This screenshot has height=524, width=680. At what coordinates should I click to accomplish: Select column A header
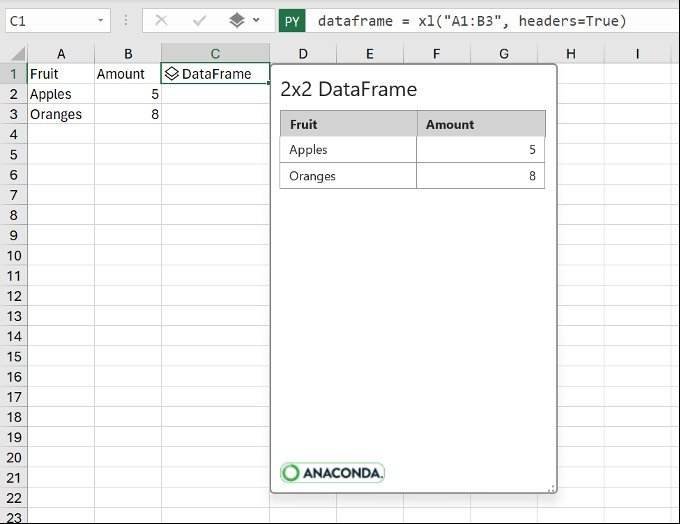[x=61, y=54]
